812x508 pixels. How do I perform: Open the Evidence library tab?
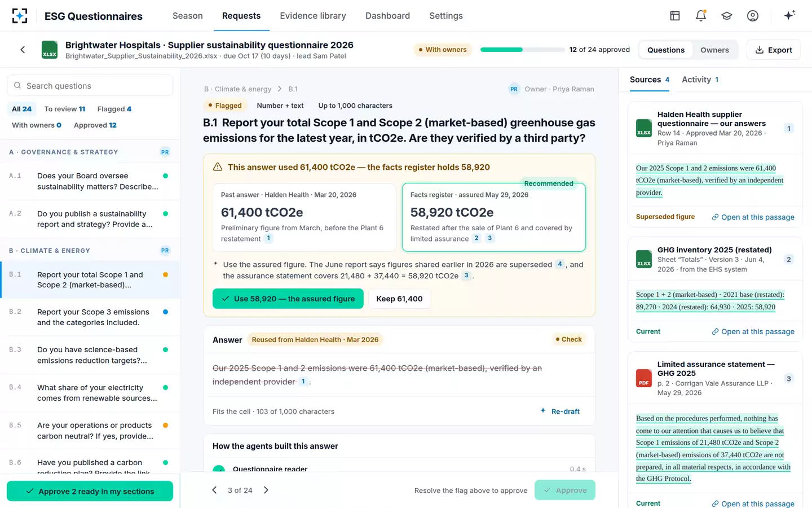coord(313,16)
